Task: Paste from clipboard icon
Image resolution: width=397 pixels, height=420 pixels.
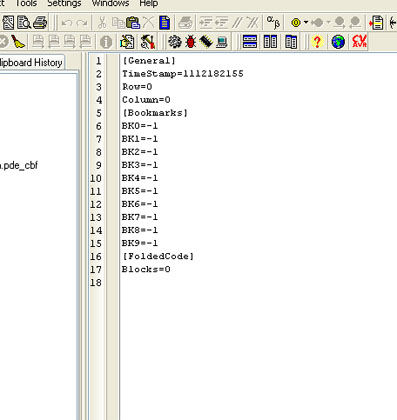Action: (133, 23)
